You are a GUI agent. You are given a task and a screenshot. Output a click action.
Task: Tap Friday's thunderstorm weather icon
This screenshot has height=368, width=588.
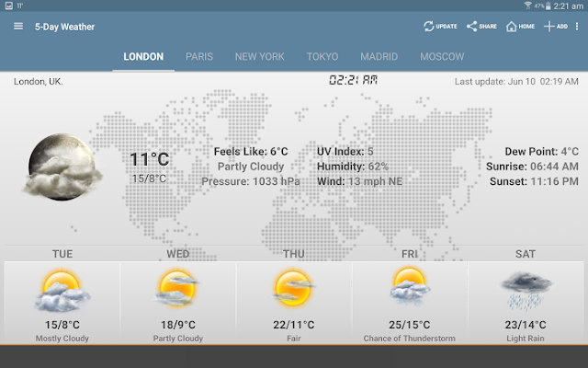tap(410, 286)
